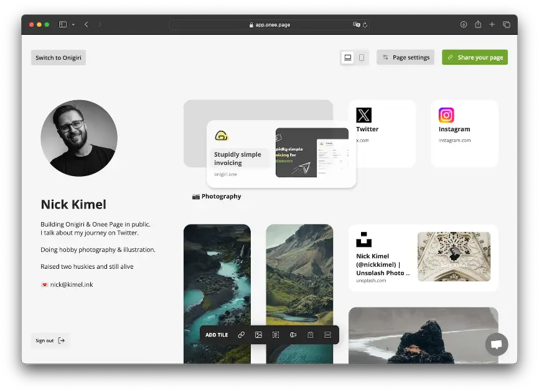Open the chat bubble in the bottom corner
Screen dimensions: 539x392
496,344
